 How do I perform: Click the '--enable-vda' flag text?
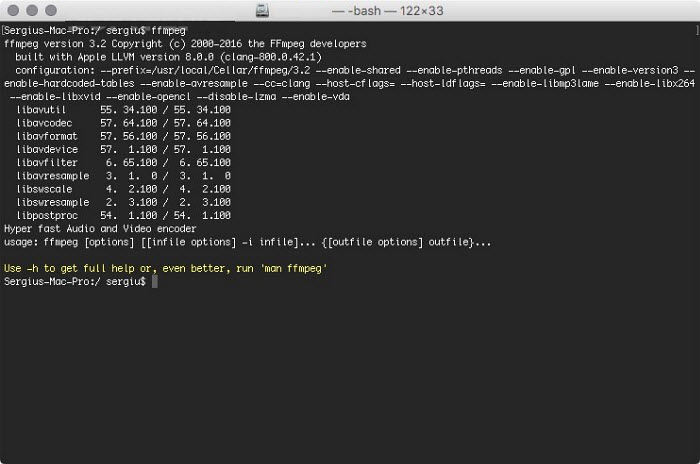tap(316, 96)
